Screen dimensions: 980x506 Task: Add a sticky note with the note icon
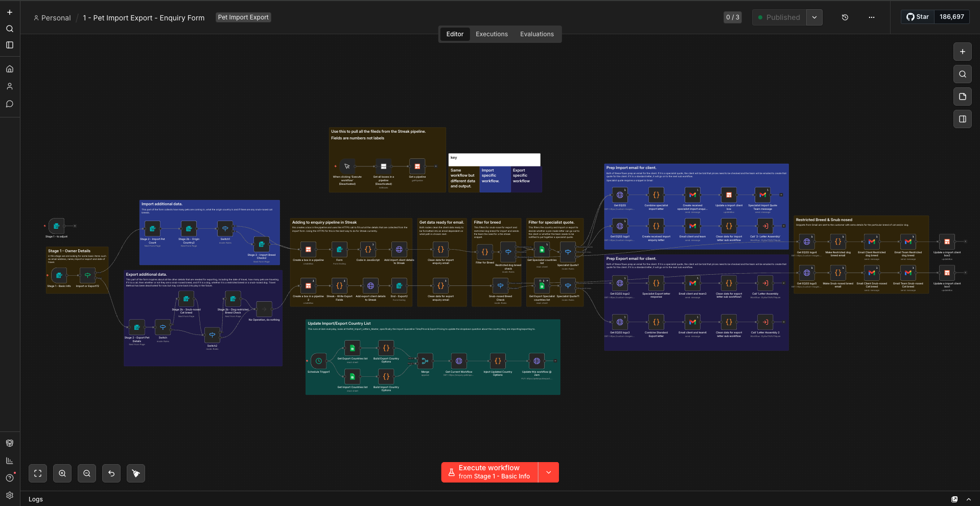(963, 97)
